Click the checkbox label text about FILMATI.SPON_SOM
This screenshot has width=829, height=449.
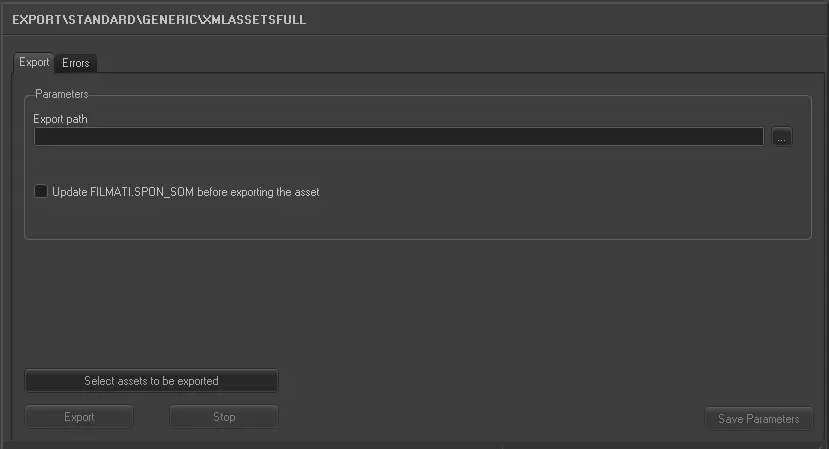pyautogui.click(x=185, y=191)
